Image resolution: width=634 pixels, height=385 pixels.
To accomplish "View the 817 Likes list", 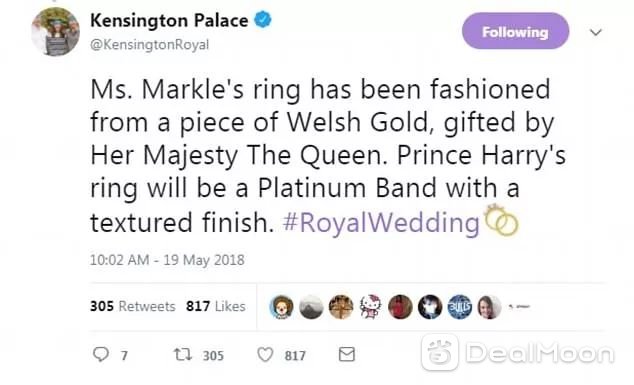I will tap(216, 306).
